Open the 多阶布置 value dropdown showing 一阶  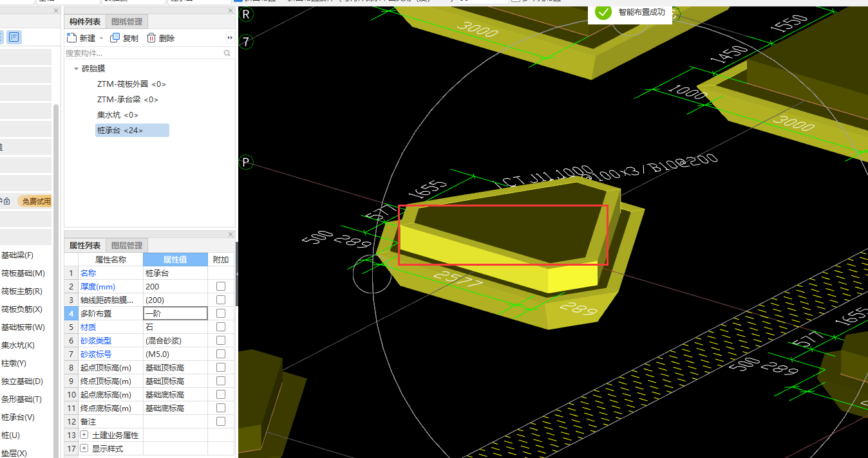175,313
